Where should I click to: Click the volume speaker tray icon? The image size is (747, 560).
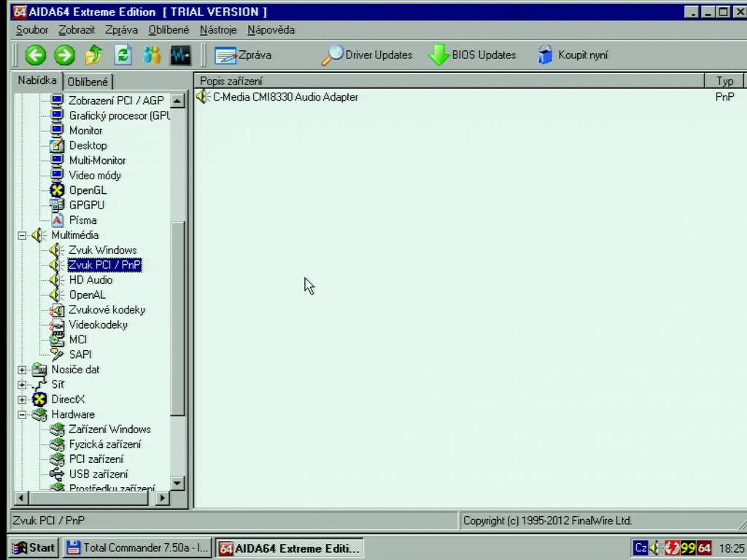(655, 548)
